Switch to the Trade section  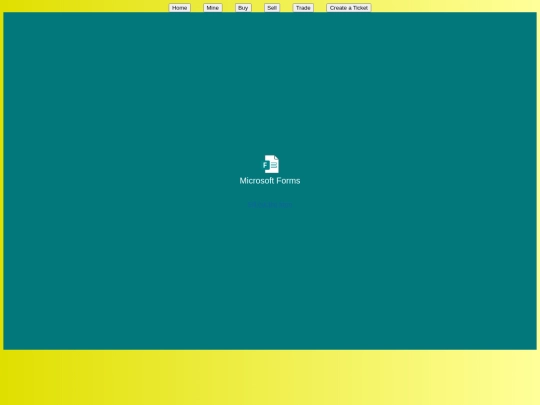tap(303, 8)
